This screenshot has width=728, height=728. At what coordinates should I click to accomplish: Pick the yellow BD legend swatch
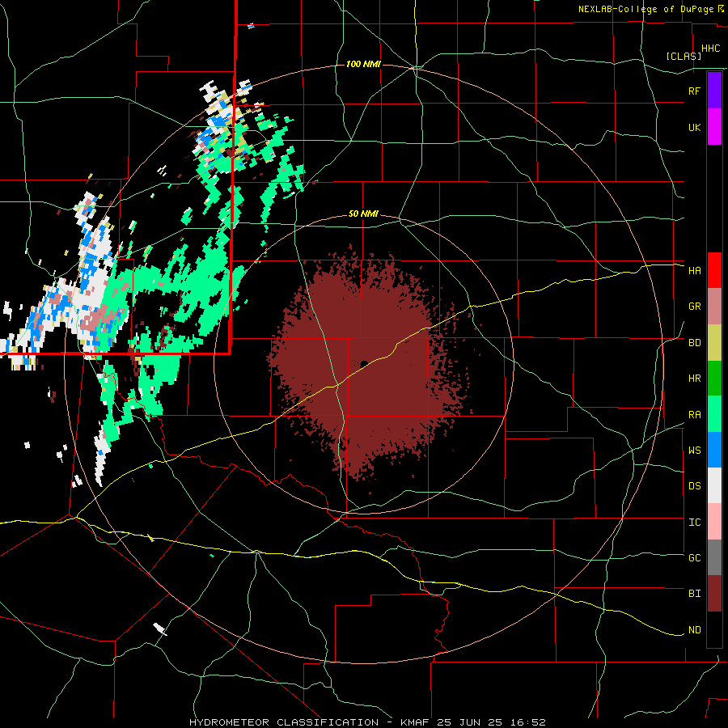714,343
